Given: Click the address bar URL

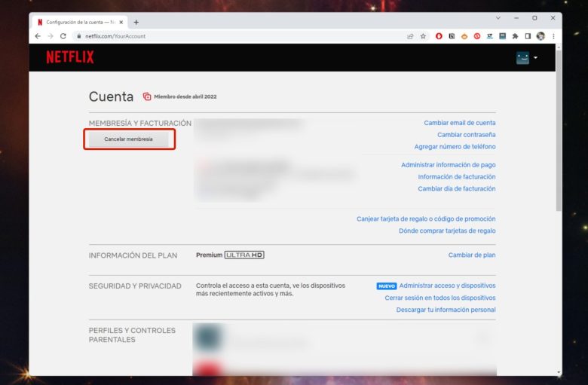Looking at the screenshot, I should [x=115, y=36].
